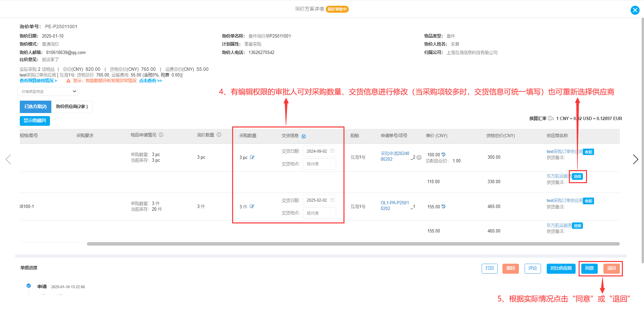Click 互海1号 cell in 300.00 row
Screen dimensions: 644x315
click(358, 157)
